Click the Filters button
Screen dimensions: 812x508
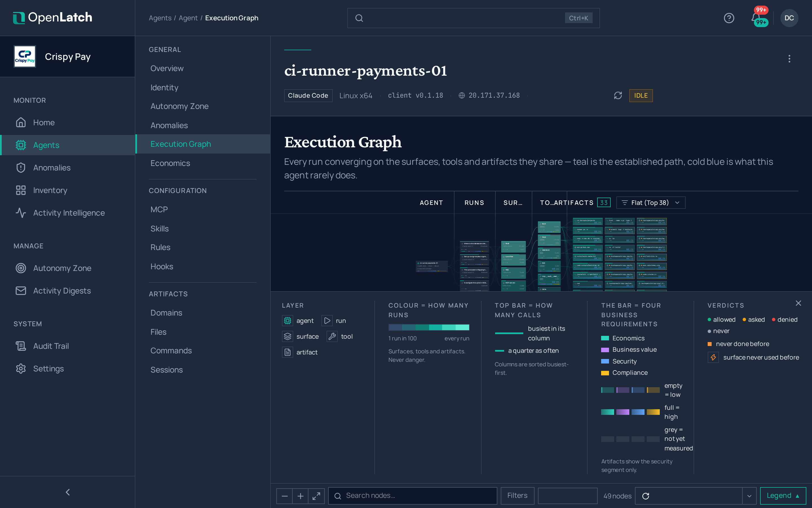click(x=517, y=496)
